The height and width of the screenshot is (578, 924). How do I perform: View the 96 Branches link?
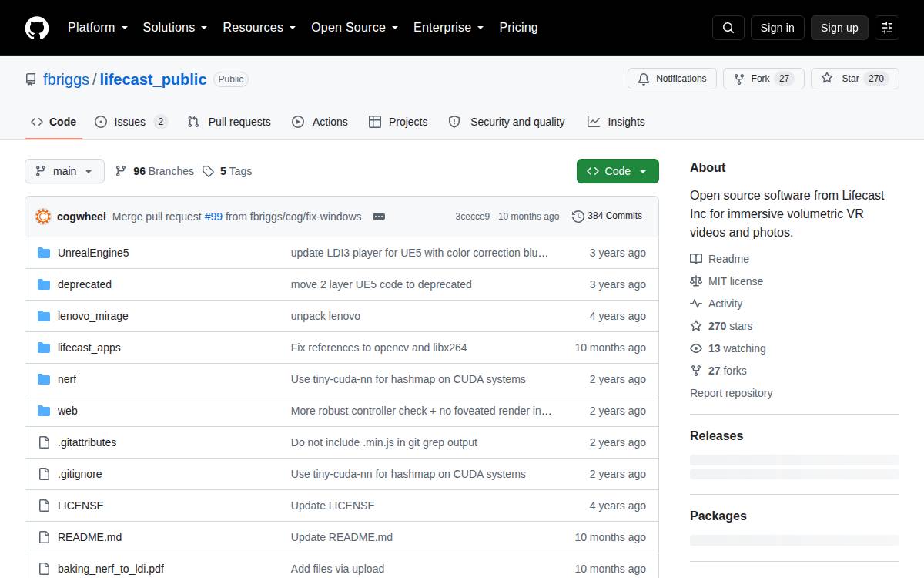155,171
